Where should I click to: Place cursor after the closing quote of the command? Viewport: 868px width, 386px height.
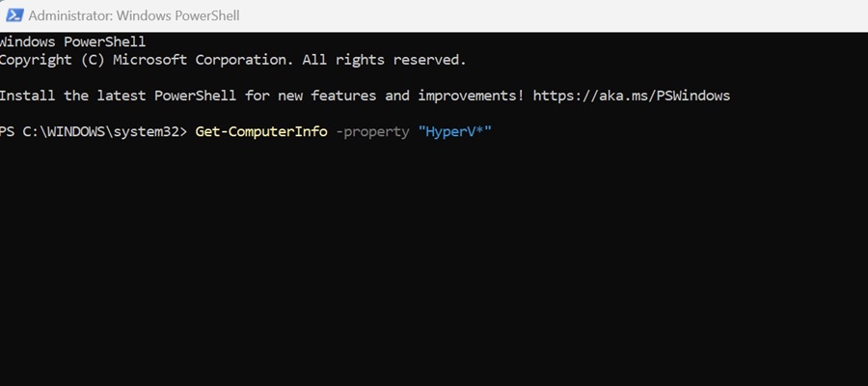point(494,131)
